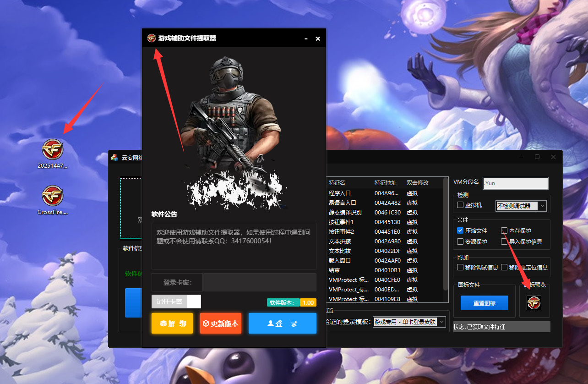Close the 游戏辅助文件提取器 window
This screenshot has height=384, width=588.
318,39
